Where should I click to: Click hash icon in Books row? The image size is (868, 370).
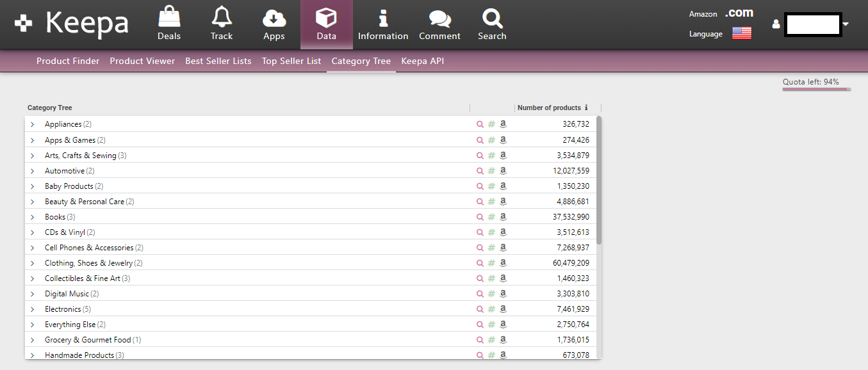pyautogui.click(x=491, y=216)
